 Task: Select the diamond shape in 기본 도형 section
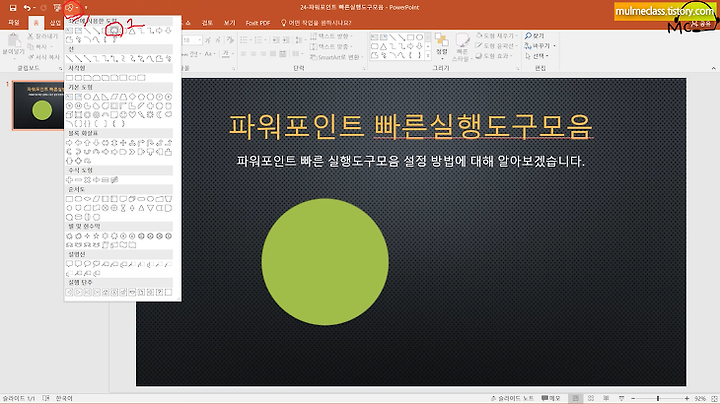coord(132,97)
